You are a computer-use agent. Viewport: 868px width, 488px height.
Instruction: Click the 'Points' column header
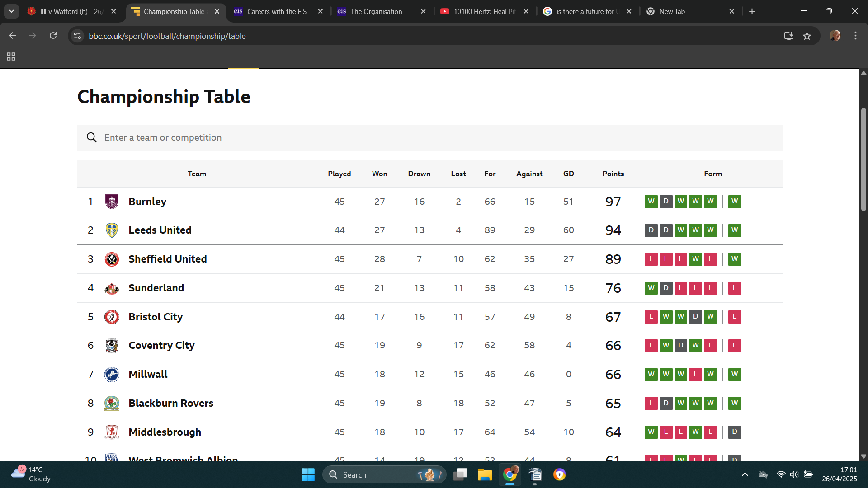point(613,174)
